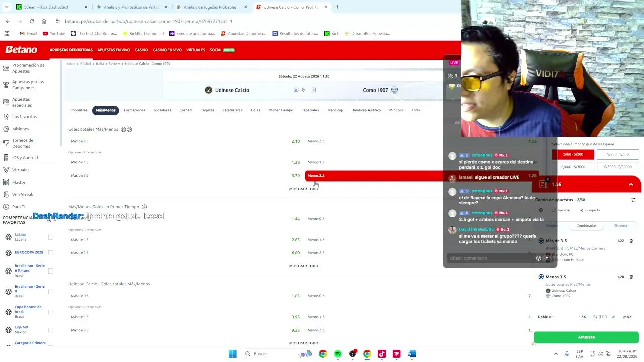Click the emoji icon in comment box
The width and height of the screenshot is (644, 362).
538,258
